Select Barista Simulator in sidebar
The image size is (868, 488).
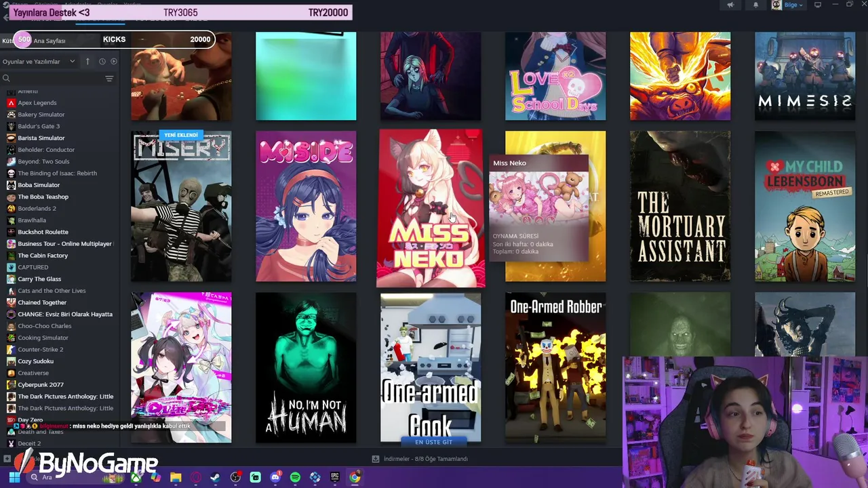click(41, 138)
